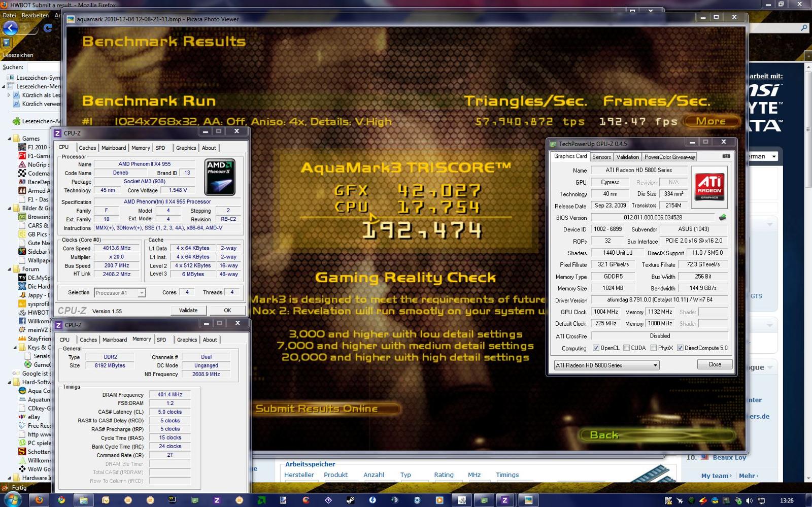Screen dimensions: 812x507
Task: Open the ATI Radeon HD 5800 Series dropdown
Action: click(x=606, y=365)
